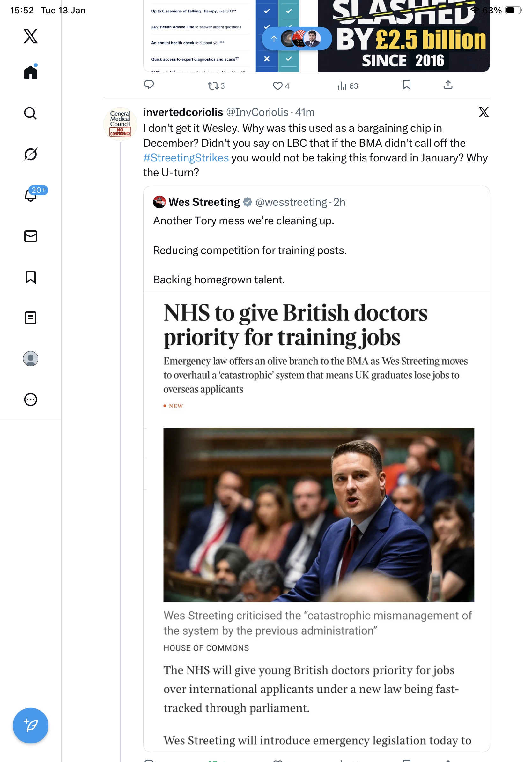Open the Home timeline icon
This screenshot has width=532, height=762.
31,72
